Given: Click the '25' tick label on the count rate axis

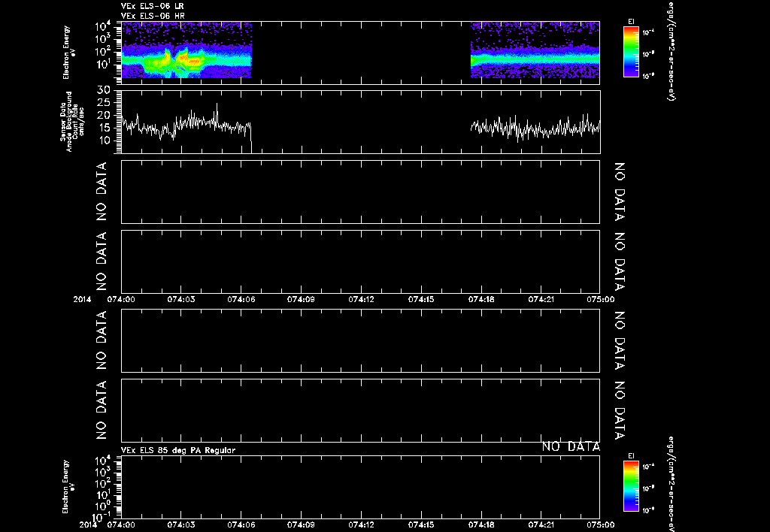Looking at the screenshot, I should click(x=104, y=103).
